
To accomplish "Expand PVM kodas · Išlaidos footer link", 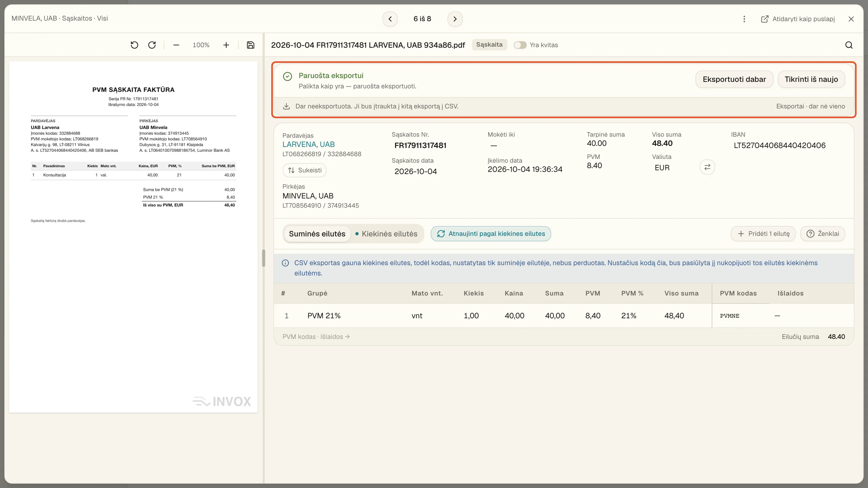I will pos(316,336).
